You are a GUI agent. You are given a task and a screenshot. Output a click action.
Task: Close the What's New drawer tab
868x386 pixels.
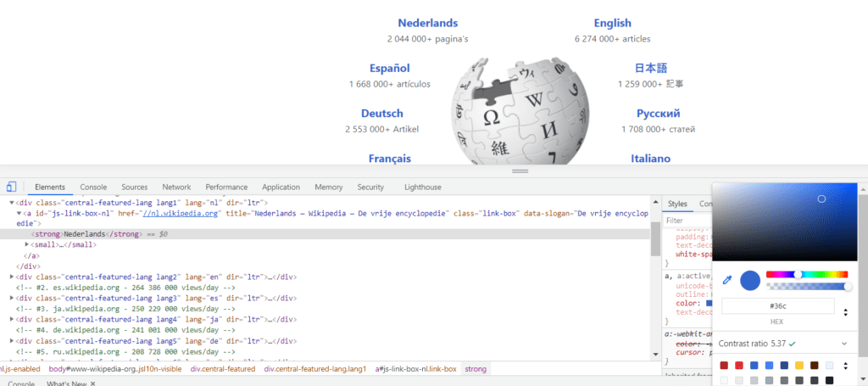pyautogui.click(x=93, y=383)
